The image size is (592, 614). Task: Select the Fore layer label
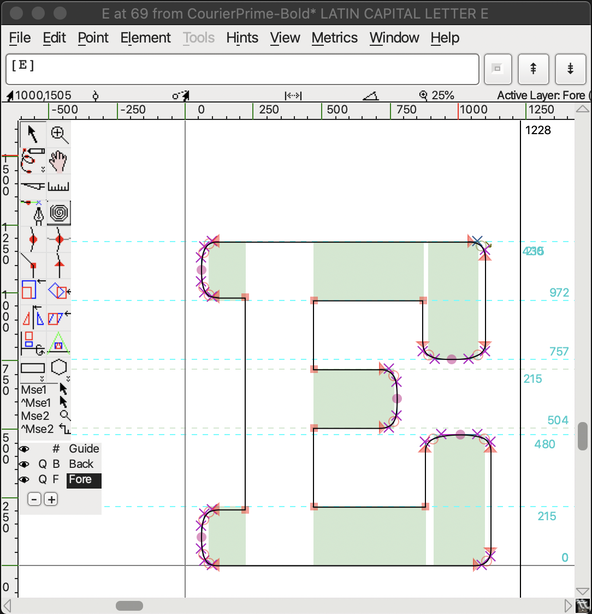(84, 480)
